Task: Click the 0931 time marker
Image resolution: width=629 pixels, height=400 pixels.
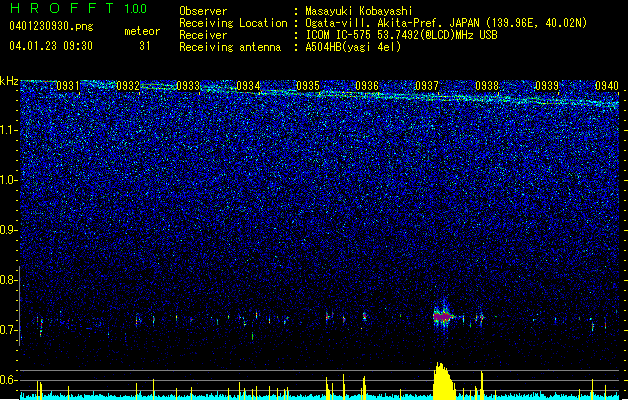Action: tap(68, 86)
